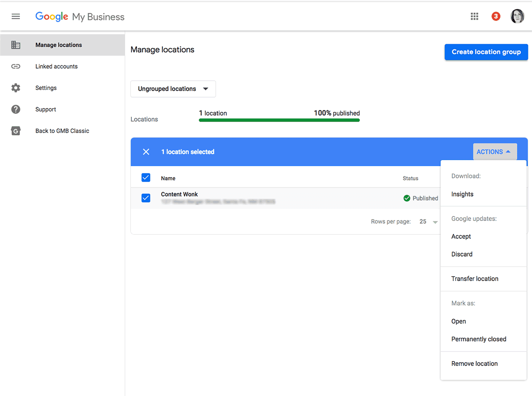Choose Accept Google updates
This screenshot has height=396, width=532.
[483, 237]
